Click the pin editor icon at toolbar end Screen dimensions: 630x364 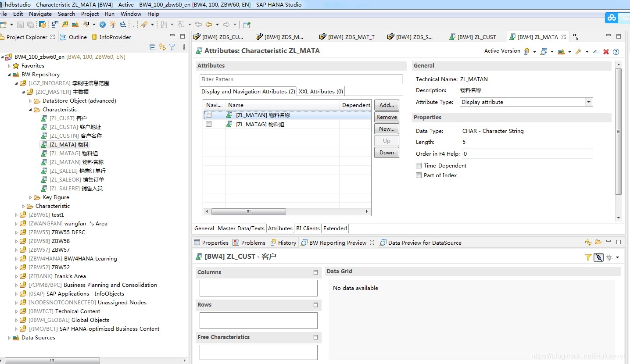(247, 25)
